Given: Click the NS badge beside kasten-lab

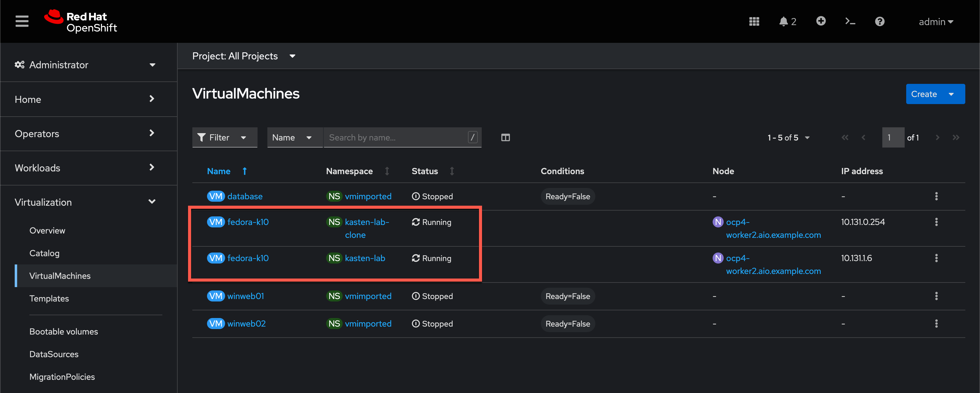Looking at the screenshot, I should click(x=334, y=258).
